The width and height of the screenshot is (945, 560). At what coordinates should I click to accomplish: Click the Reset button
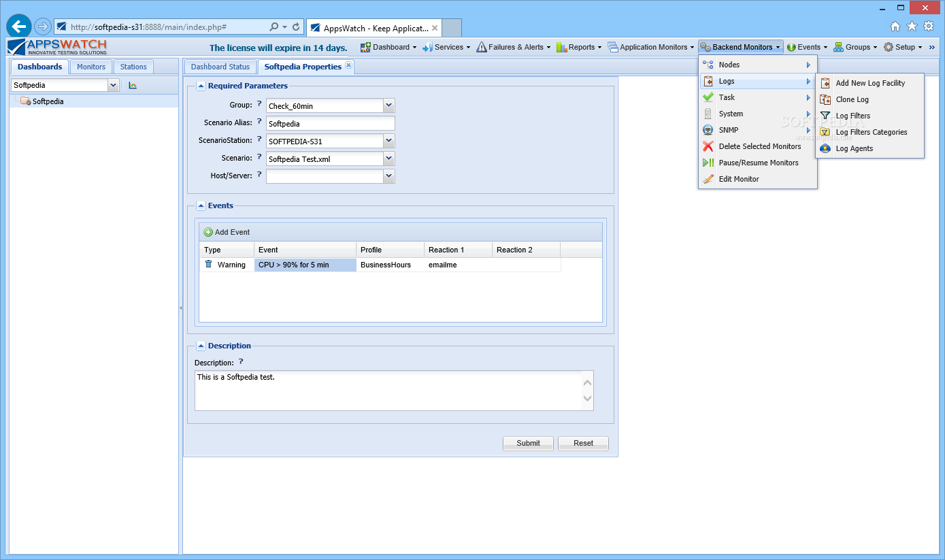583,443
